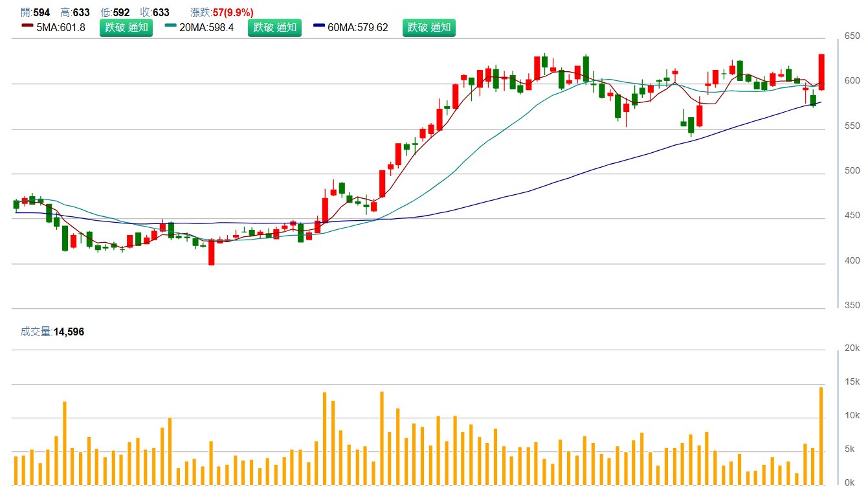Viewport: 868px width, 496px height.
Task: Select the 20MA:598.4 legend label
Action: tap(206, 27)
